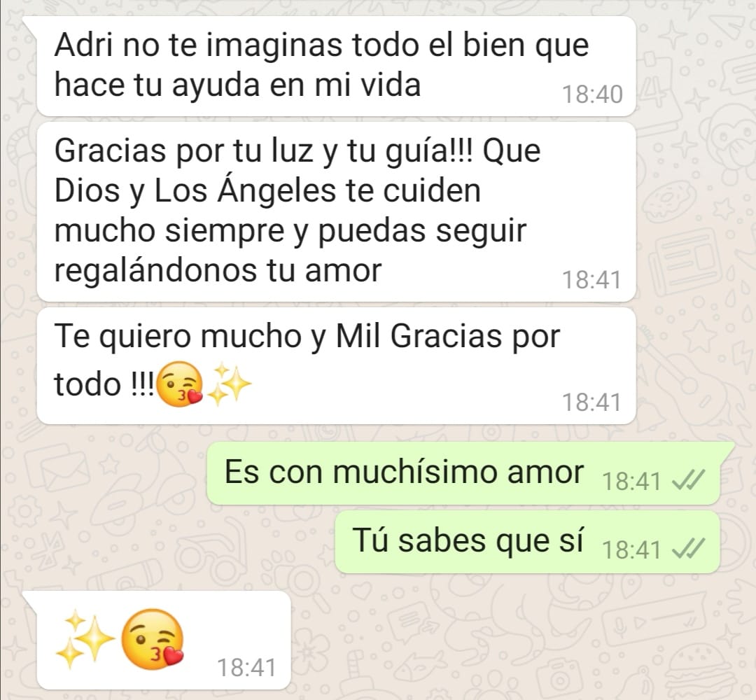Viewport: 756px width, 700px height.
Task: Select the 'Gracias por tu luz' message bubble
Action: tap(336, 211)
